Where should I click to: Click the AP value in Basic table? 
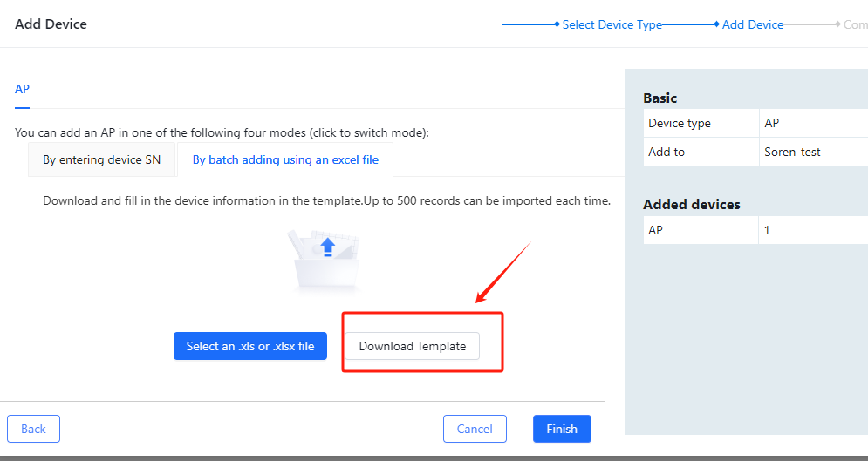(x=772, y=124)
